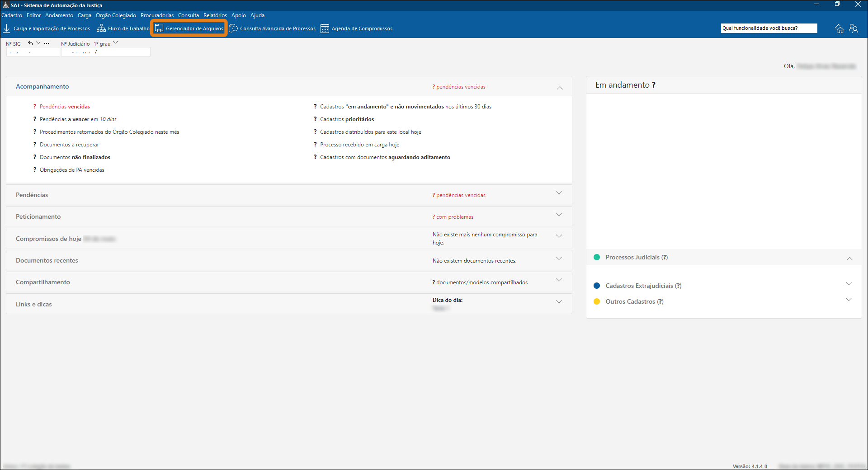Open Cadastros com documentos aguardando aditamento
This screenshot has height=470, width=868.
point(385,157)
